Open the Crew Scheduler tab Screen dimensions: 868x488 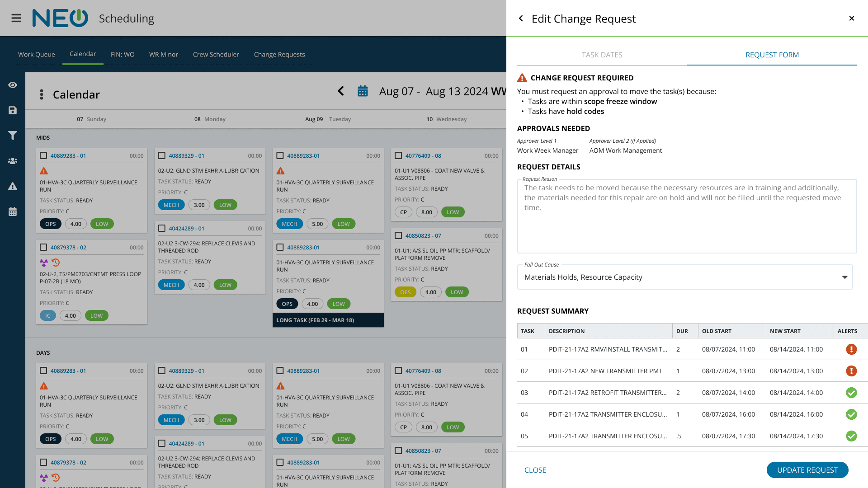tap(216, 54)
